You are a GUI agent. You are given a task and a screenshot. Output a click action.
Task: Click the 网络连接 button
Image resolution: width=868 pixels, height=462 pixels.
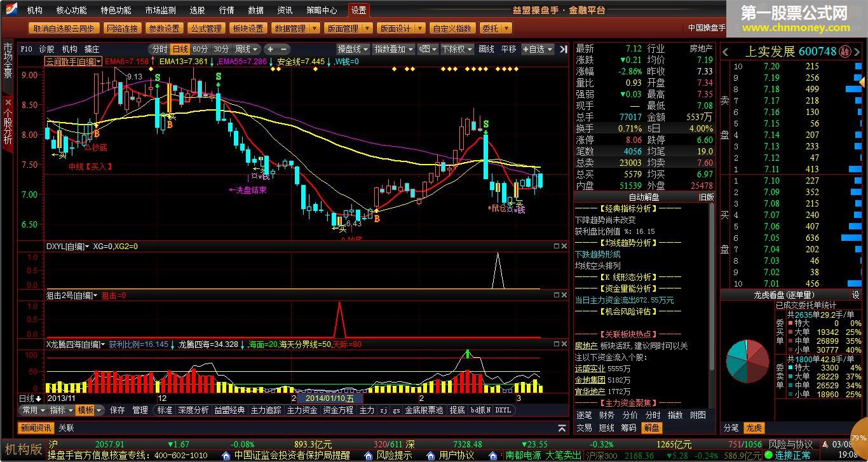tap(122, 29)
